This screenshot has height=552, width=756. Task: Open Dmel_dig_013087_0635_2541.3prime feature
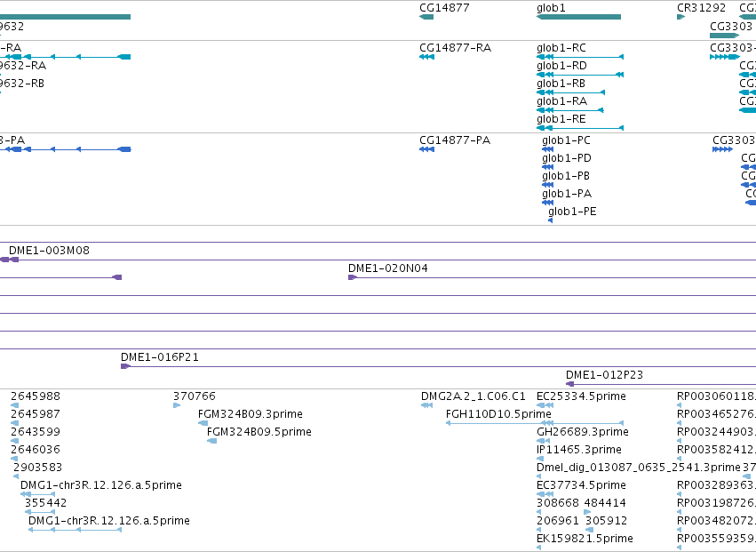coord(639,468)
